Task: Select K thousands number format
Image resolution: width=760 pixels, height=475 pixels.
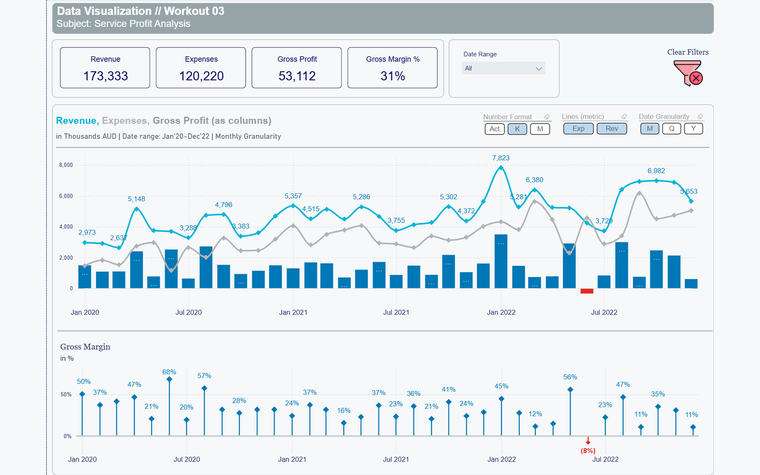Action: [517, 129]
